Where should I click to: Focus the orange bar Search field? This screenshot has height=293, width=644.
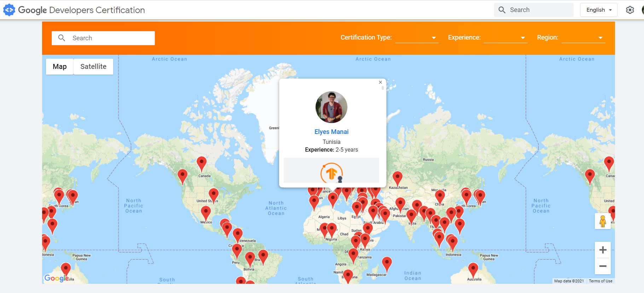coord(103,38)
